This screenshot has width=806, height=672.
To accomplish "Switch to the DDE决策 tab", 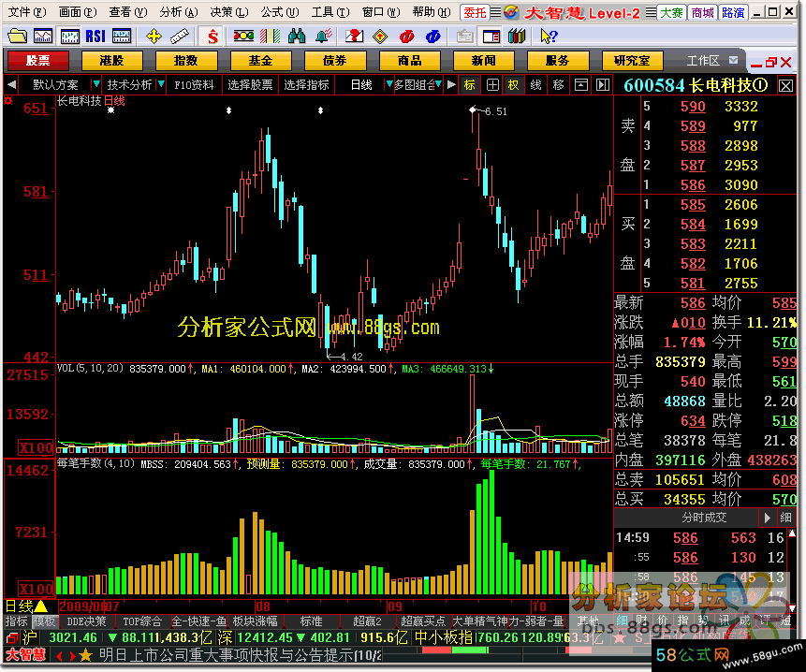I will 86,621.
